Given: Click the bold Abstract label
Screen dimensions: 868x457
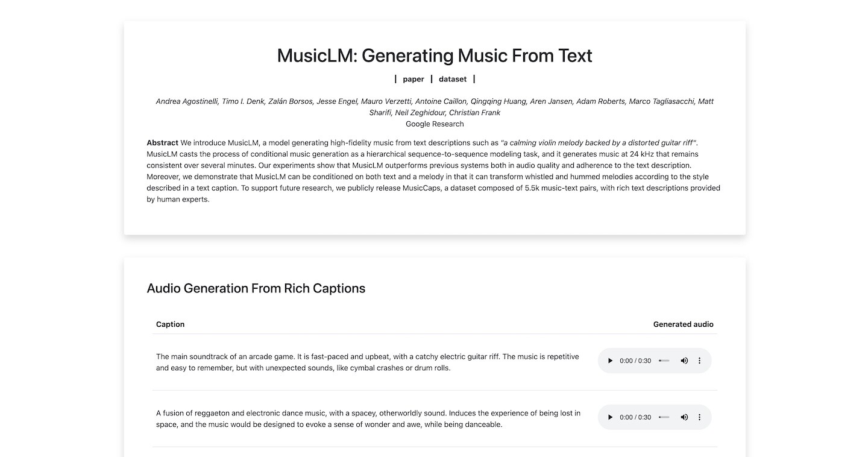Looking at the screenshot, I should 162,143.
